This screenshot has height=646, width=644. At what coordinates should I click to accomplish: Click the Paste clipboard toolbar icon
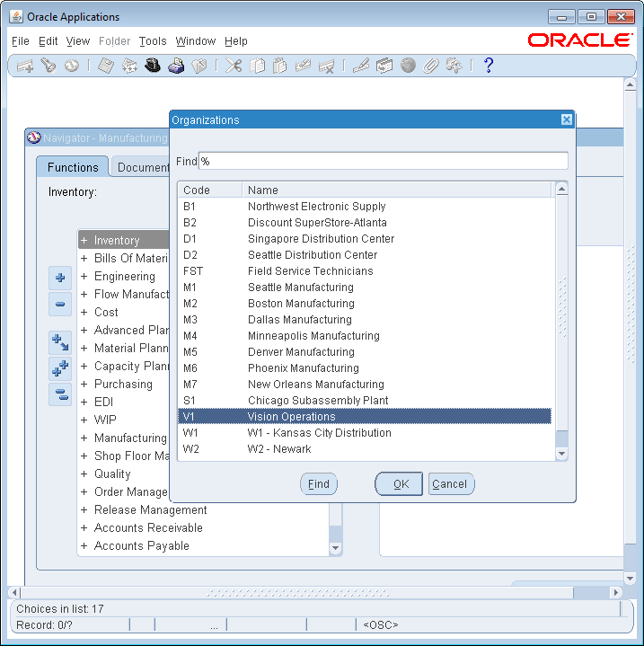(x=280, y=66)
